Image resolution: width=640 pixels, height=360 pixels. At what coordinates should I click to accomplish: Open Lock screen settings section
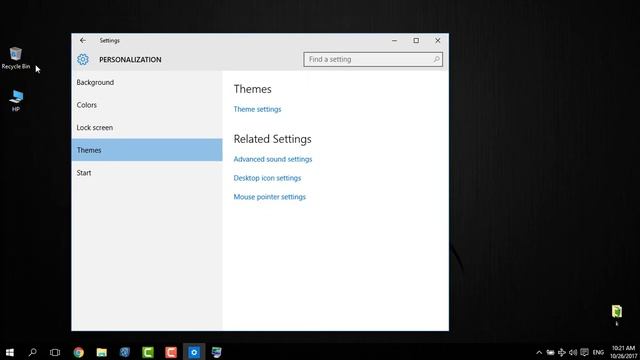pyautogui.click(x=147, y=127)
